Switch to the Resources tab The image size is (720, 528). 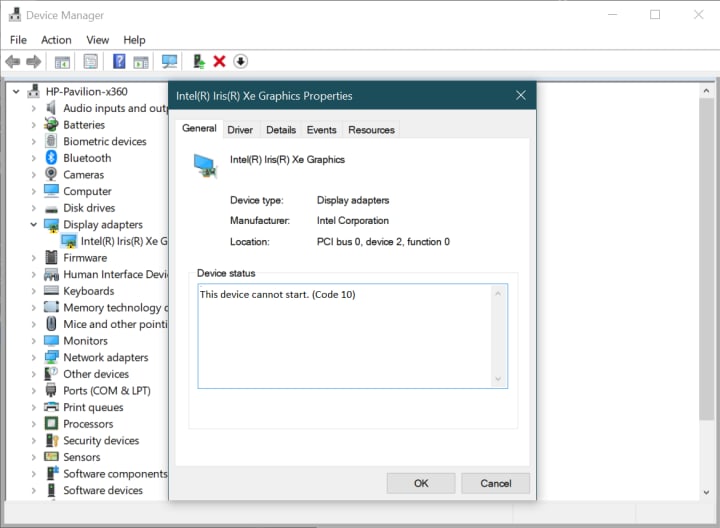coord(371,130)
